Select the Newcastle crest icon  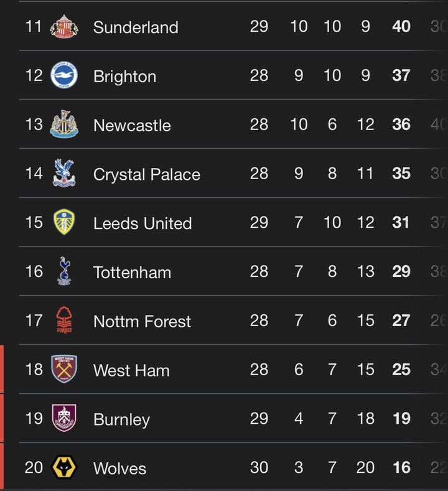point(64,124)
